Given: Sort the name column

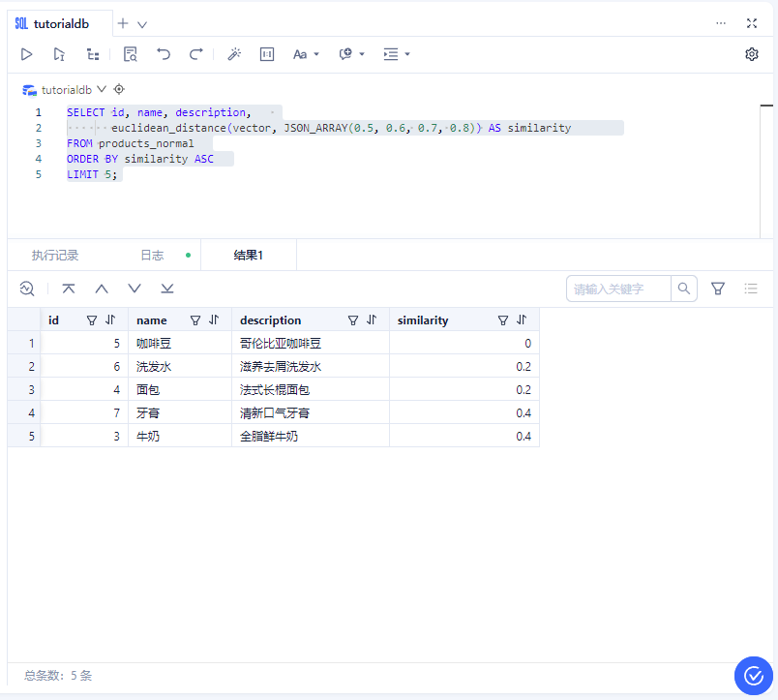Looking at the screenshot, I should [214, 320].
